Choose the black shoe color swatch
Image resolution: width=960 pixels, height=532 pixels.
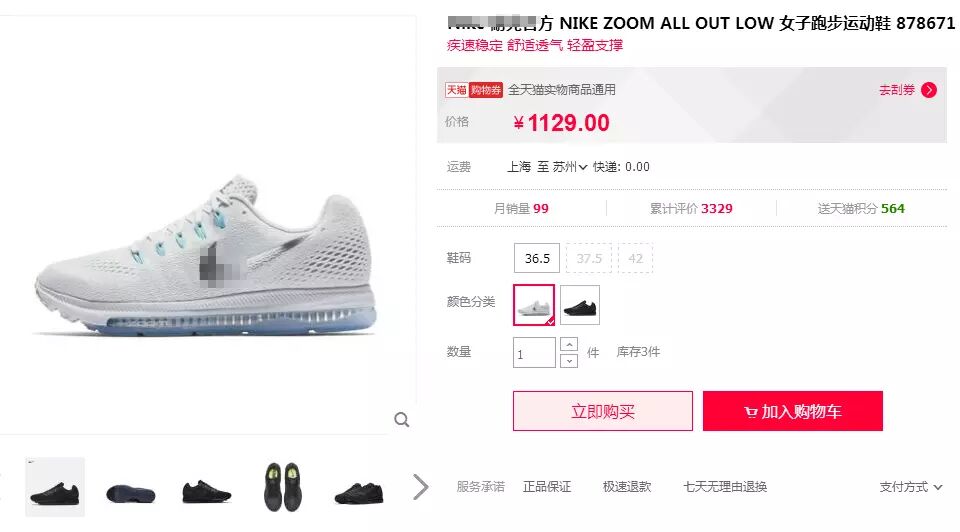click(580, 305)
